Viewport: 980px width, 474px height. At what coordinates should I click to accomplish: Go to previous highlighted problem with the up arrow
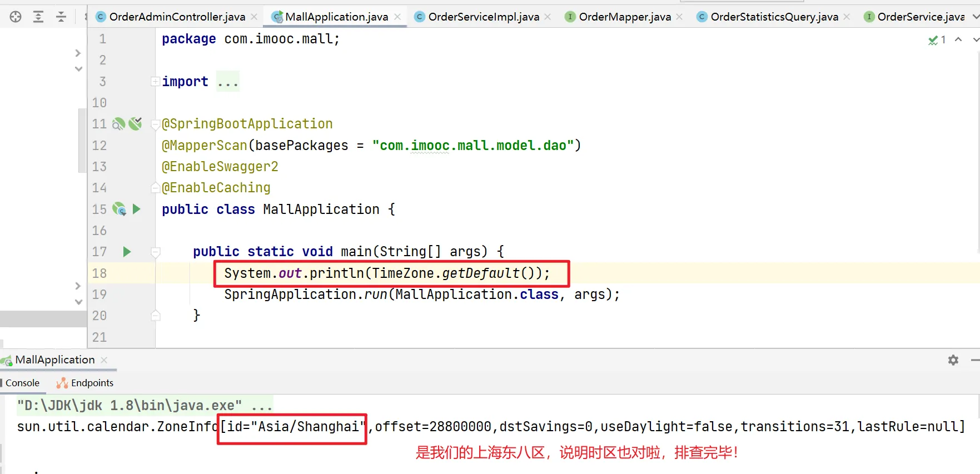coord(958,39)
